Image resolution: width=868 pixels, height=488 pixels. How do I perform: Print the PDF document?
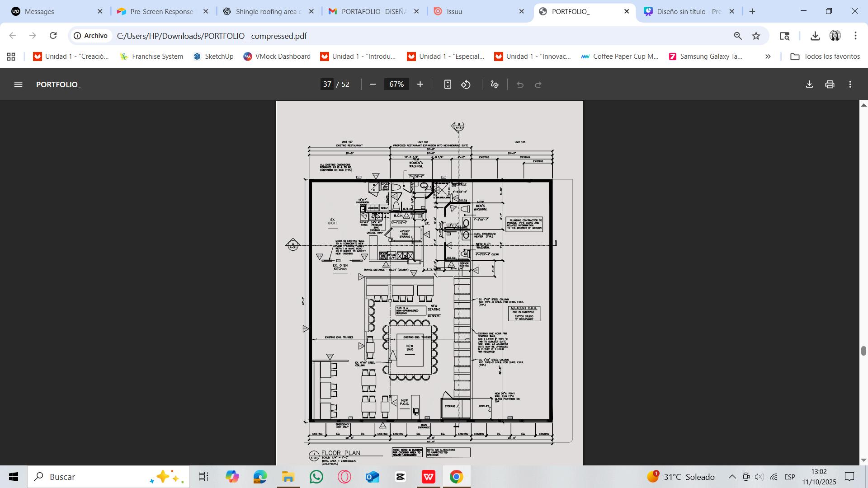(x=830, y=84)
